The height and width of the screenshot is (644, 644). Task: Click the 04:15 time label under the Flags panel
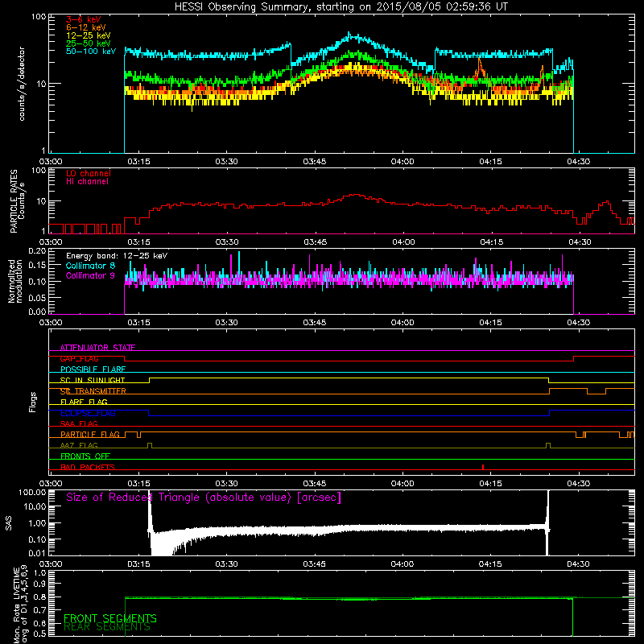[x=490, y=484]
